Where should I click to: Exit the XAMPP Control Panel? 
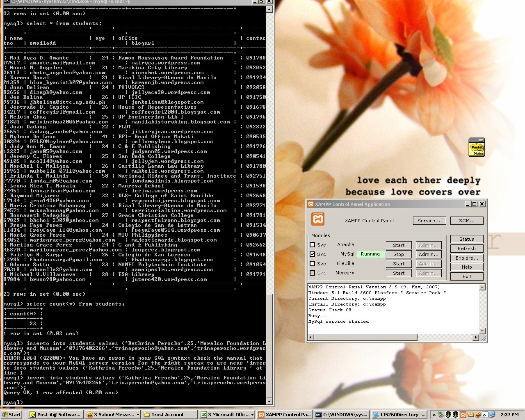[467, 276]
